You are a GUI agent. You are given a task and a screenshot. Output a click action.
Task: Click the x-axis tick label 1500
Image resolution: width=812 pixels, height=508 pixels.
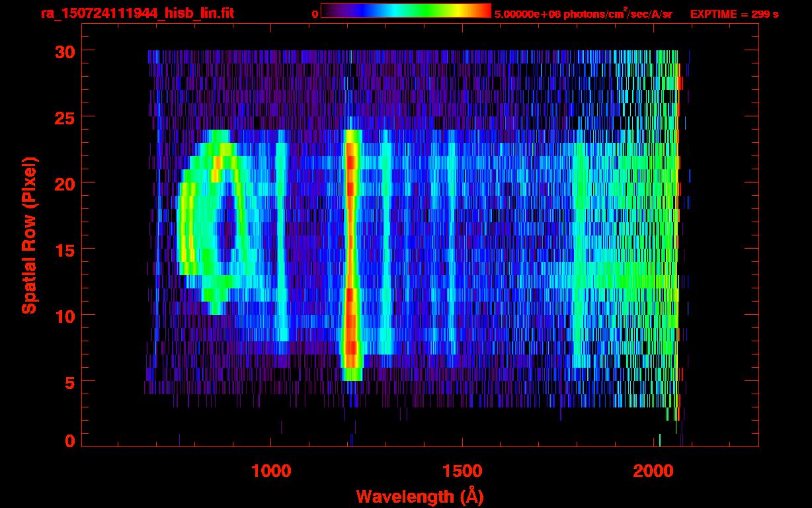click(x=462, y=470)
